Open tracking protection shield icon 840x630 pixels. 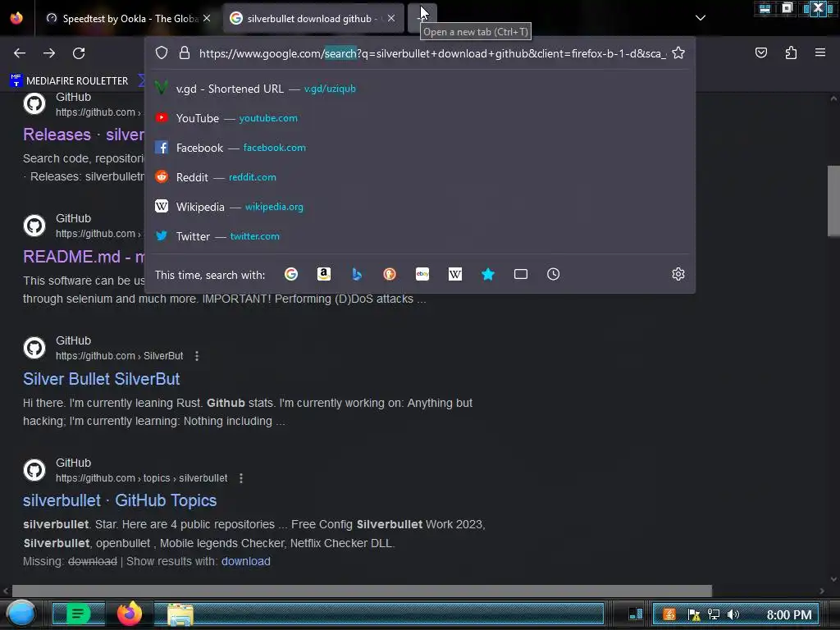pyautogui.click(x=162, y=53)
